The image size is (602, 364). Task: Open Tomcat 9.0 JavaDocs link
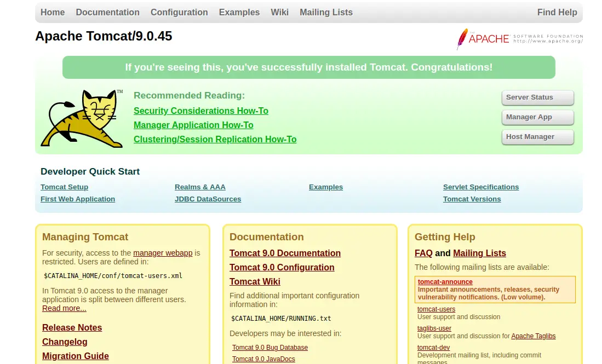pos(264,359)
